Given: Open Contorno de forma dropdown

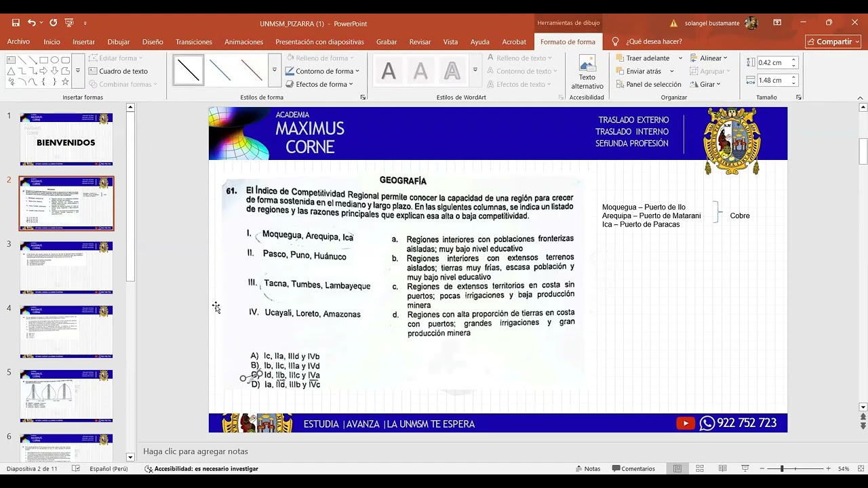Looking at the screenshot, I should (x=322, y=71).
